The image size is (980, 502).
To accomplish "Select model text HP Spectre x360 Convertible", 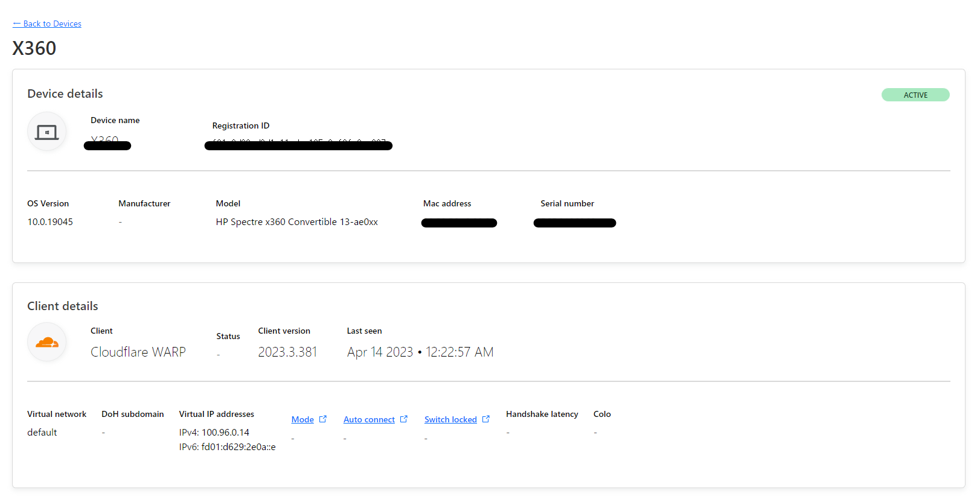I will [x=276, y=222].
